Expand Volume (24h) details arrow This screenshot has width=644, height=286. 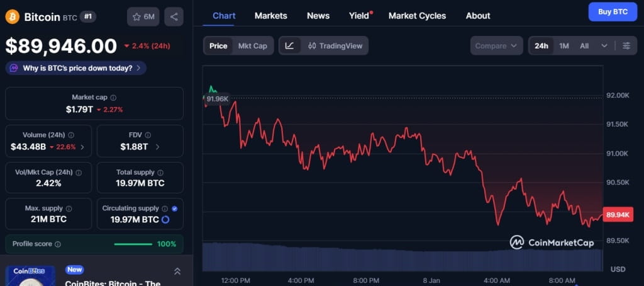coord(82,147)
